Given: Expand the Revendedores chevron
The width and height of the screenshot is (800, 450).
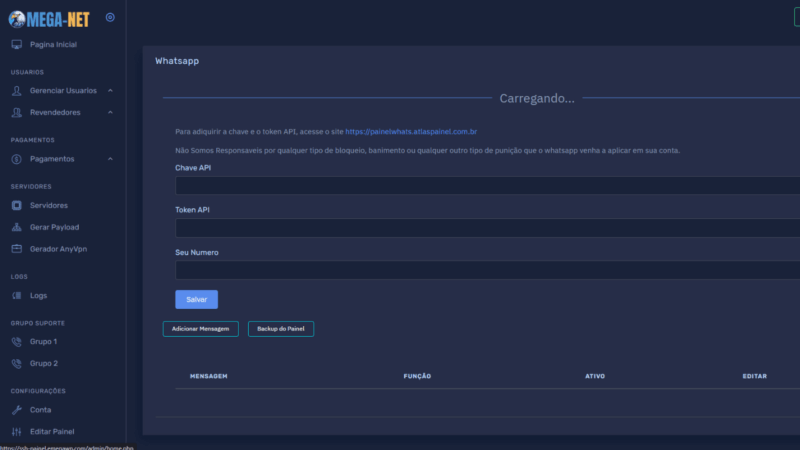Looking at the screenshot, I should pos(110,112).
